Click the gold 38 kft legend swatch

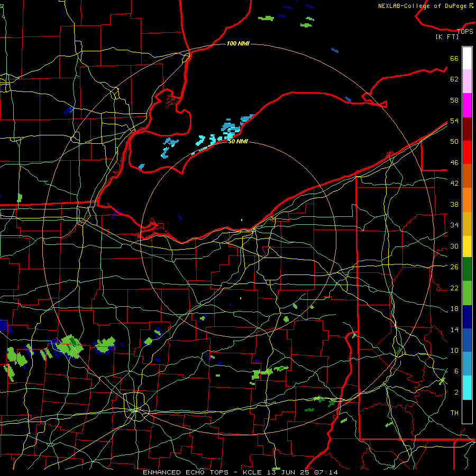pyautogui.click(x=467, y=223)
